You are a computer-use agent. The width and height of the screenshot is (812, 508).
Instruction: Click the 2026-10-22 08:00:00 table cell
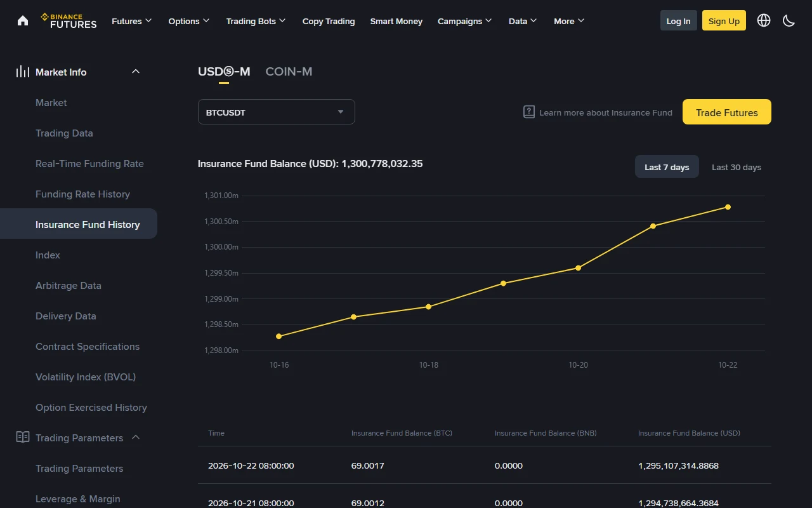click(x=251, y=465)
